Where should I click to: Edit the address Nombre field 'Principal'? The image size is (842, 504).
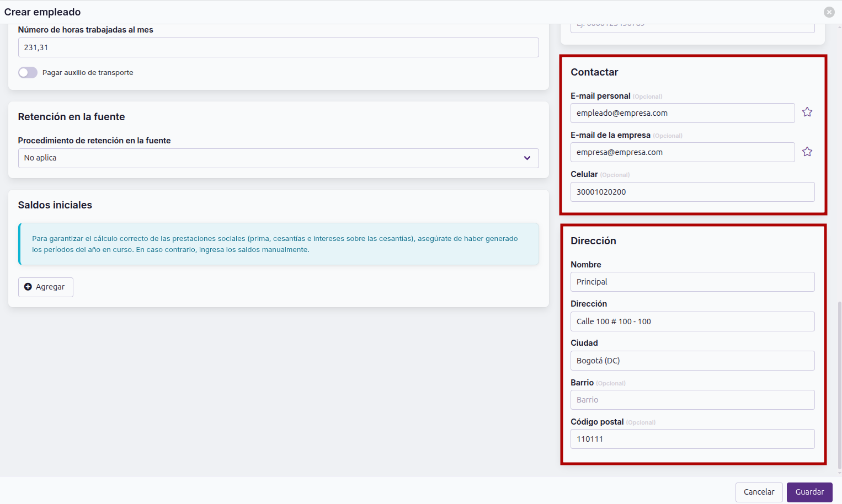point(692,282)
